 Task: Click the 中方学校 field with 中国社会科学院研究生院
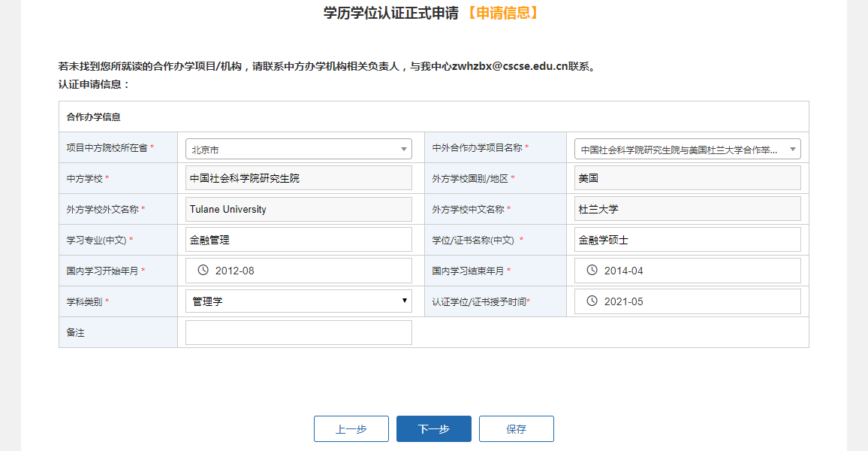pyautogui.click(x=298, y=178)
